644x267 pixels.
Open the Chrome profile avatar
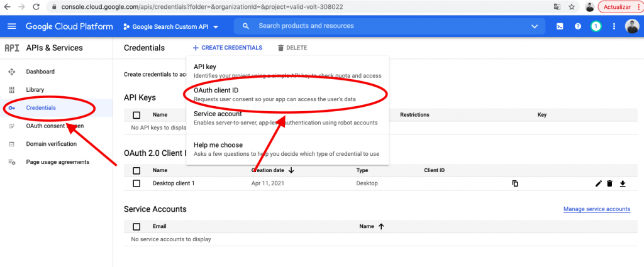590,7
